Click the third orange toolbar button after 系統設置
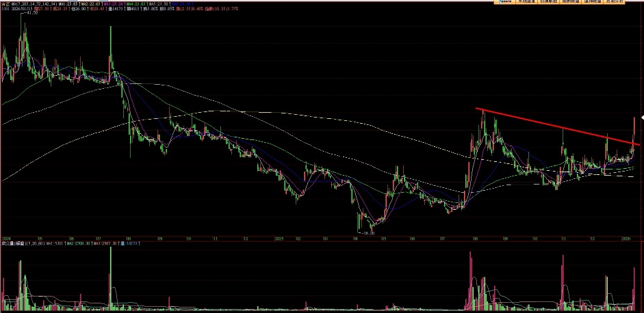 point(593,1)
